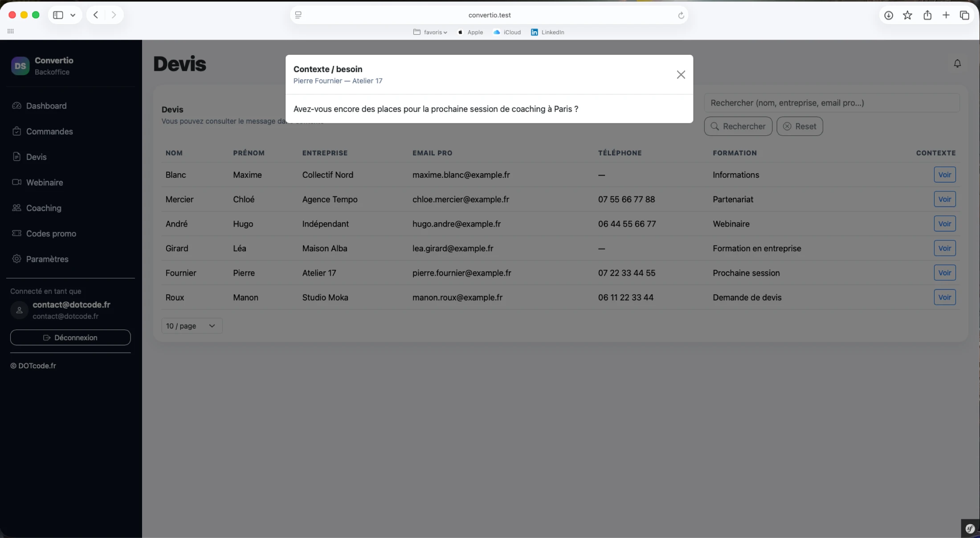Open Coaching menu item
Image resolution: width=980 pixels, height=538 pixels.
44,208
